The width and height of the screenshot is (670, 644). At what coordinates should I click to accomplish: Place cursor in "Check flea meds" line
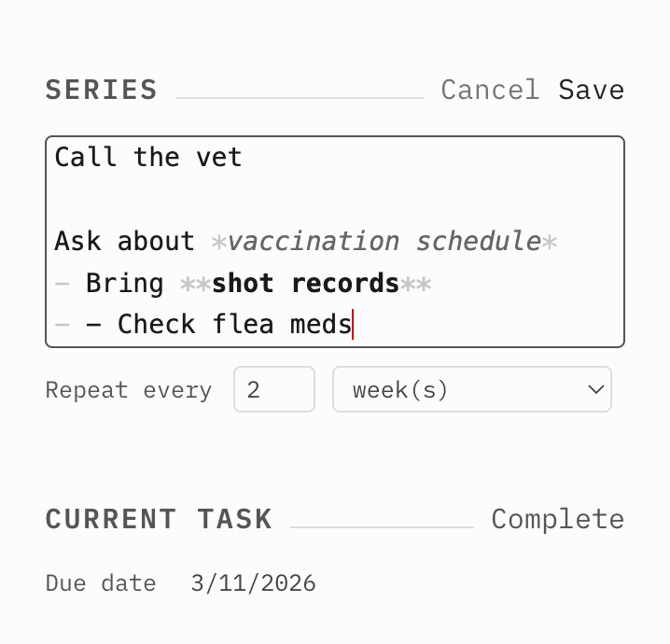coord(234,325)
